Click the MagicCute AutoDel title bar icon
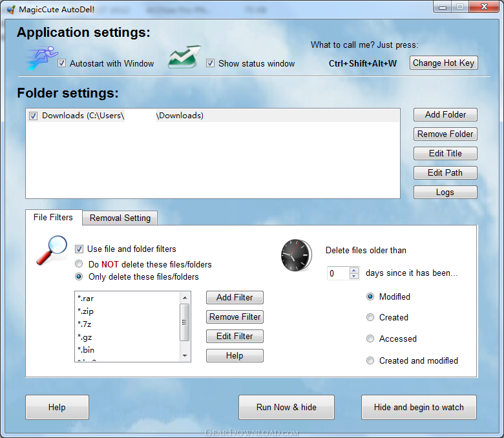 [x=10, y=10]
